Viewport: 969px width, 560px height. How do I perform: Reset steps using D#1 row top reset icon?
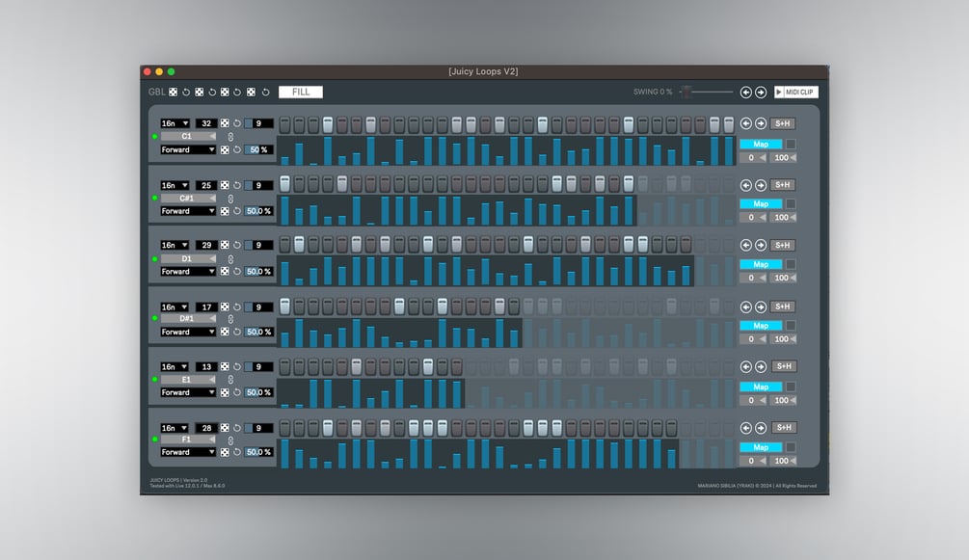coord(236,307)
